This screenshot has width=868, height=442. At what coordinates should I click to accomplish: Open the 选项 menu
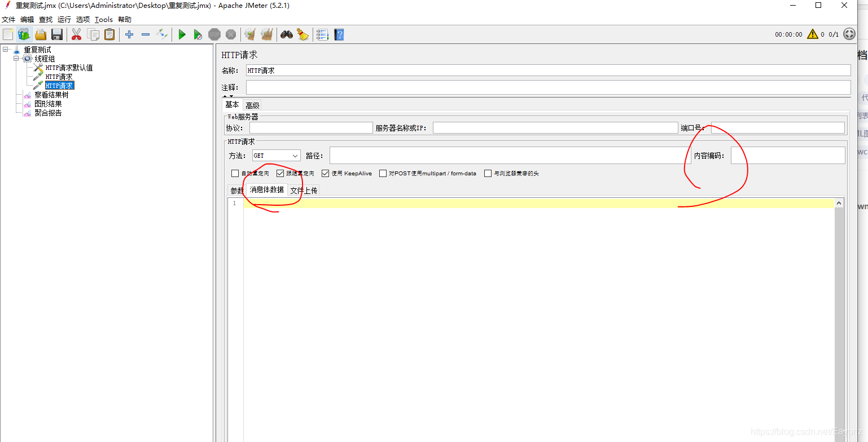83,19
